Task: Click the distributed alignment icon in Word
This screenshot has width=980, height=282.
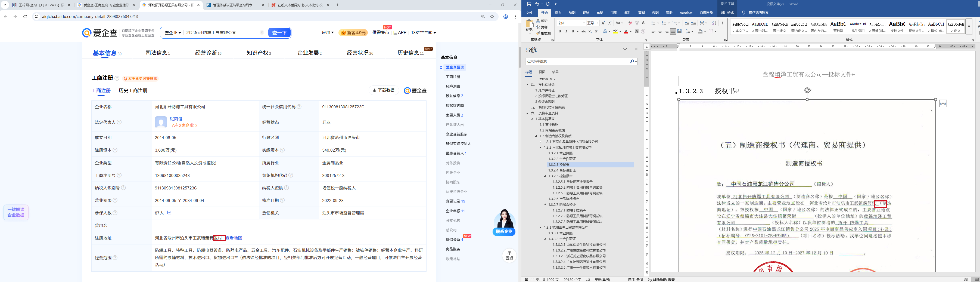Action: 680,32
